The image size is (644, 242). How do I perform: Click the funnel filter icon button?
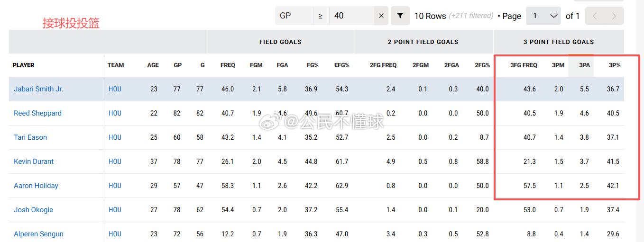(x=400, y=16)
